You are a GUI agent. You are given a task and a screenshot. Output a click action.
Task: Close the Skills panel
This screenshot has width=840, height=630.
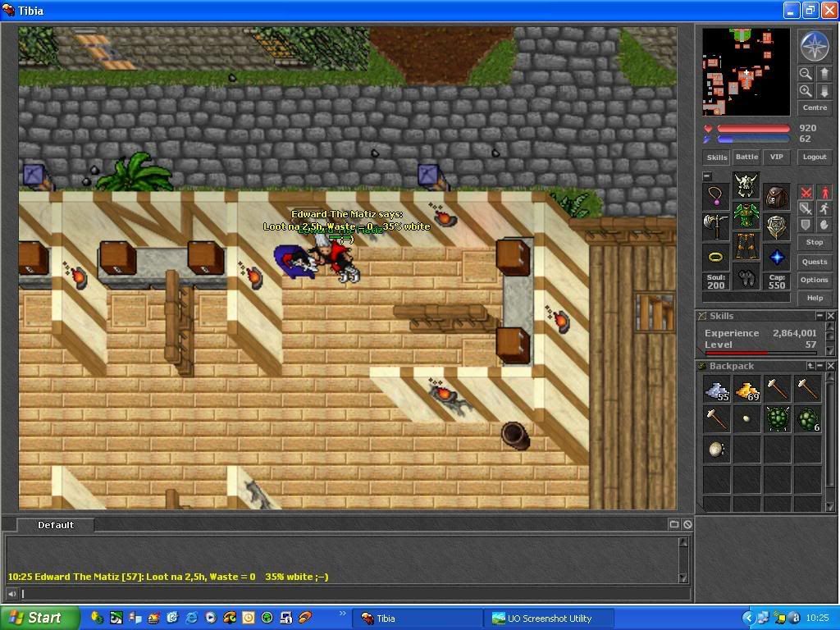(830, 316)
